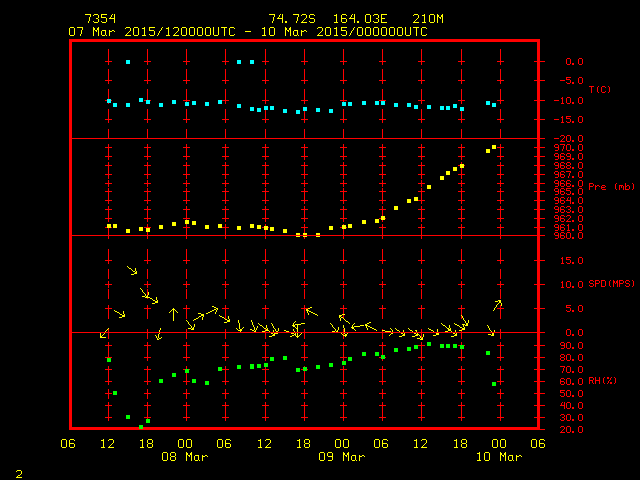Viewport: 640px width, 480px height.
Task: Click the "60.0" humidity axis value
Action: click(x=571, y=382)
